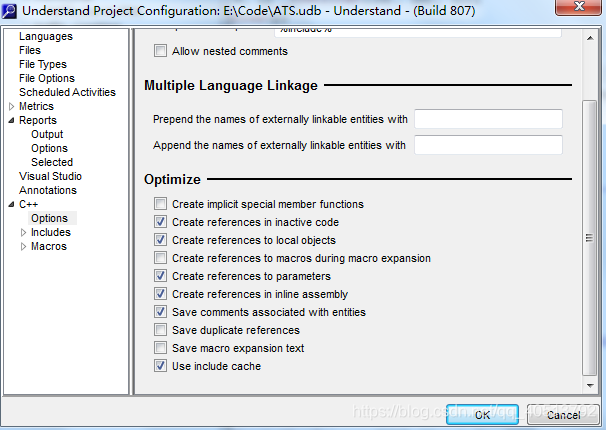Viewport: 606px width, 430px height.
Task: Uncheck Create references in inactive code
Action: (x=160, y=222)
